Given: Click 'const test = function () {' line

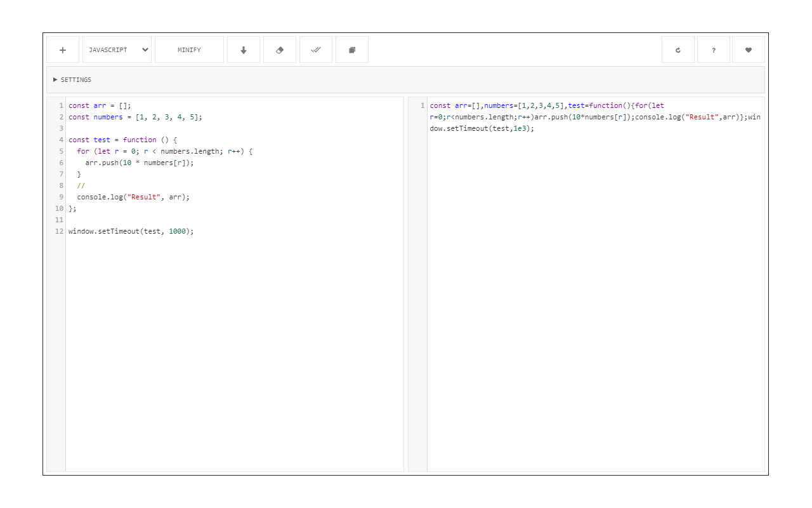Looking at the screenshot, I should [123, 140].
